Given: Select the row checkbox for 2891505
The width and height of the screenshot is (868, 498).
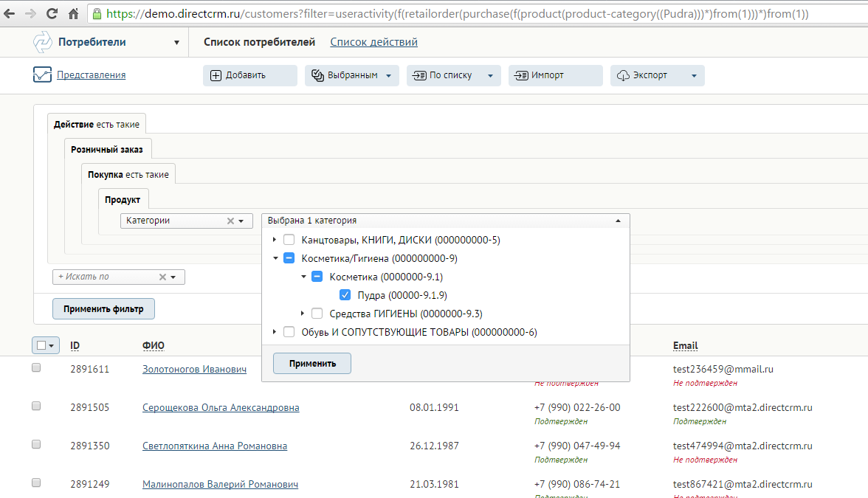Looking at the screenshot, I should 37,406.
